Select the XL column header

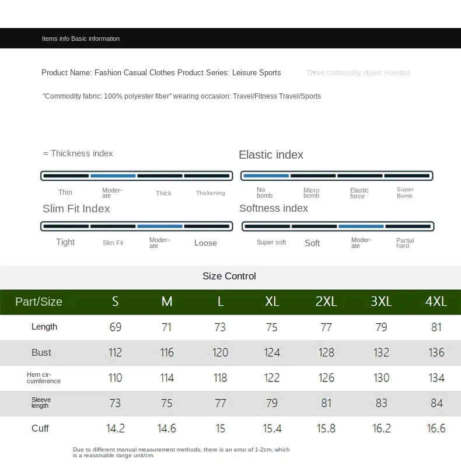click(x=272, y=302)
